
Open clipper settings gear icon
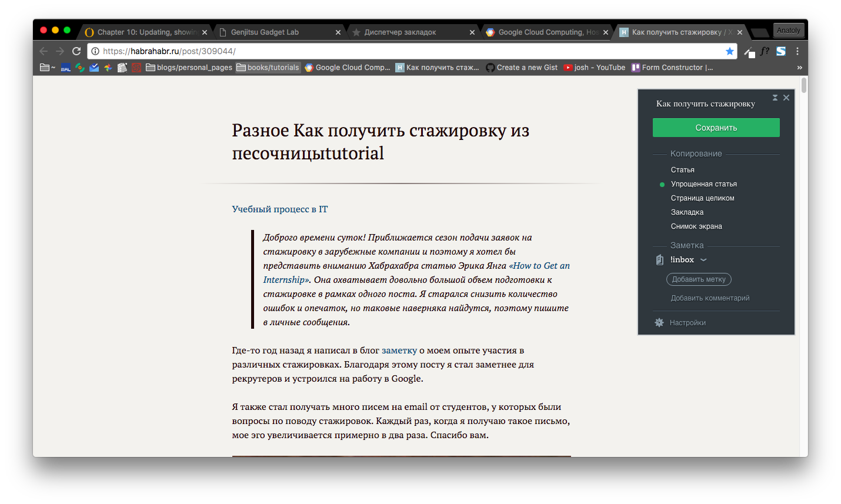(x=659, y=322)
